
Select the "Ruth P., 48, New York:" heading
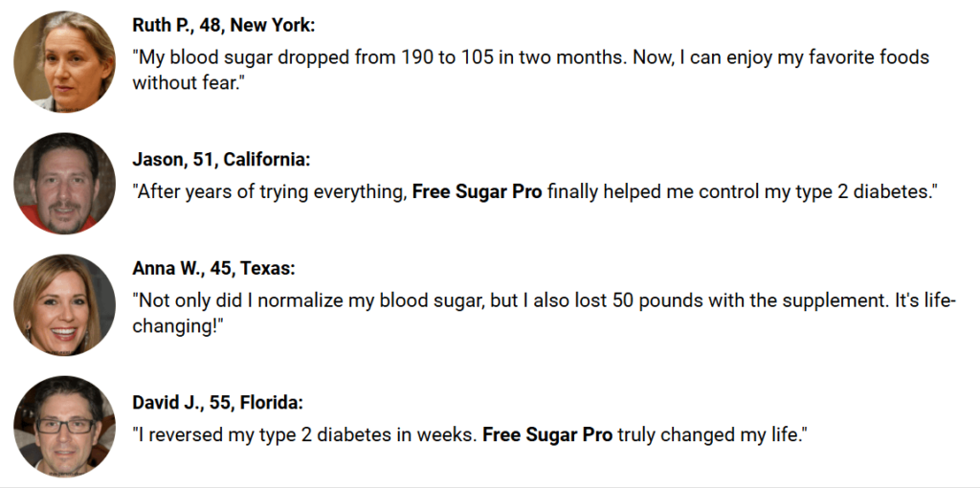224,26
